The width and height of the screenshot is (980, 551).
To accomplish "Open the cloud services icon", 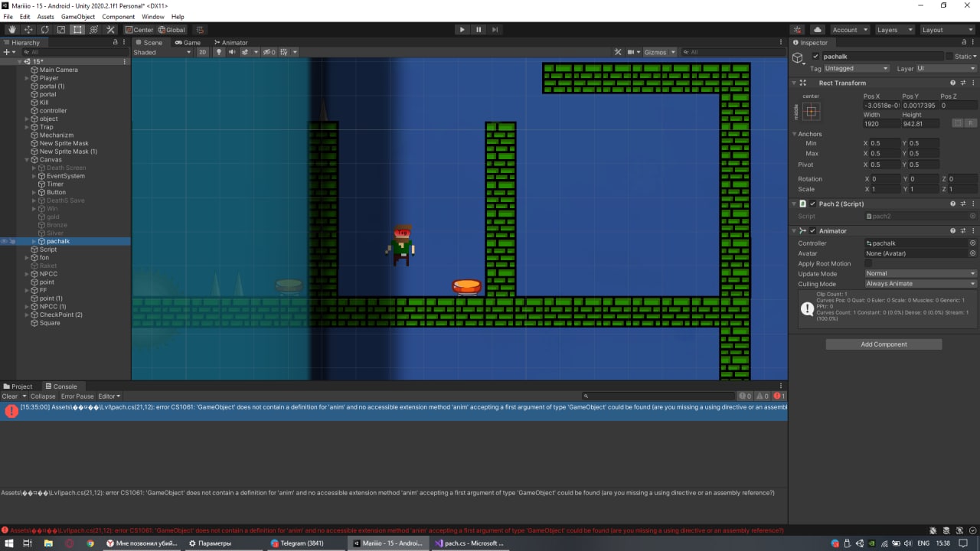I will 817,30.
